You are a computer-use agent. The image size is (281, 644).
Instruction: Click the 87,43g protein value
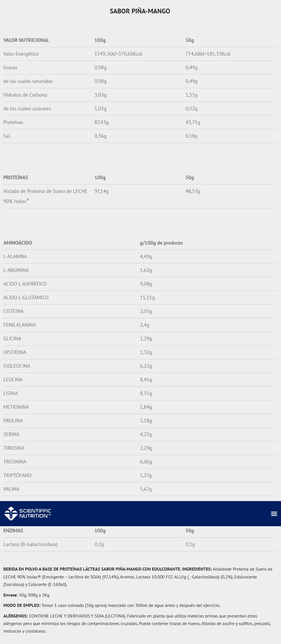101,122
